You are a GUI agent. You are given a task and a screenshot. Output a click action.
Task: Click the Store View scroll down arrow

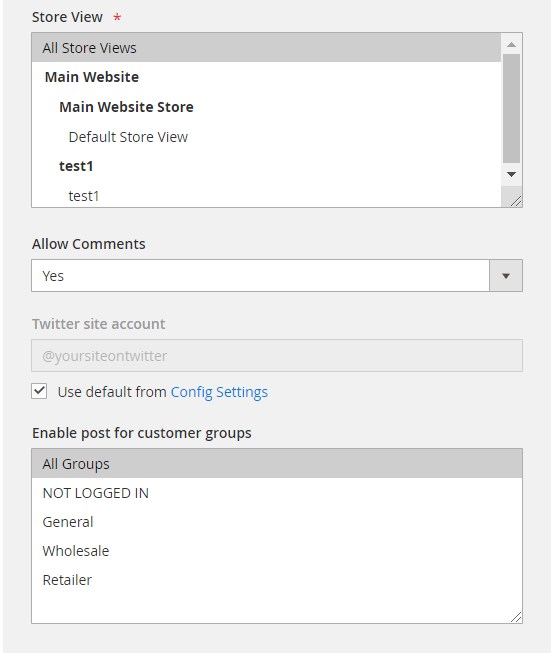tap(511, 174)
